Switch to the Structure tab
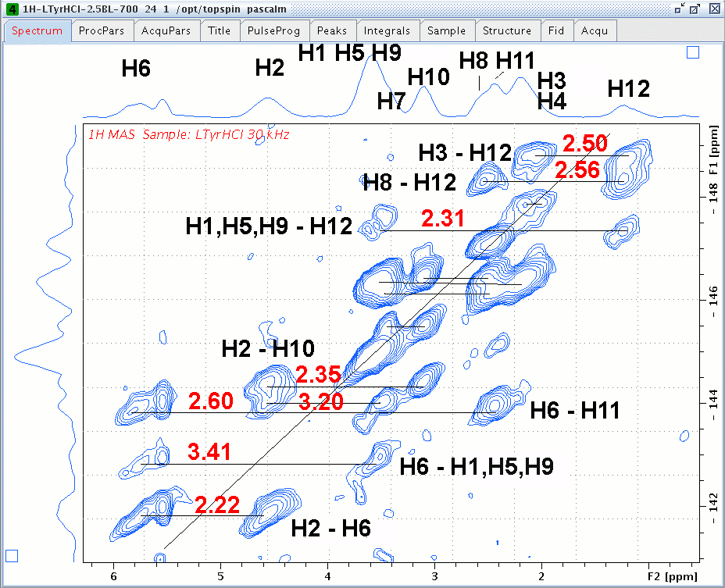 [507, 31]
